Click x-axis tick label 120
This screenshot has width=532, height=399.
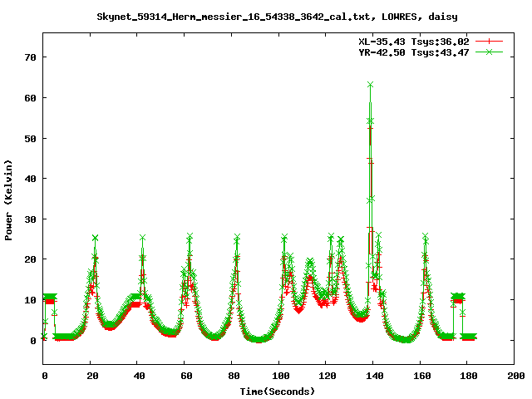click(328, 376)
